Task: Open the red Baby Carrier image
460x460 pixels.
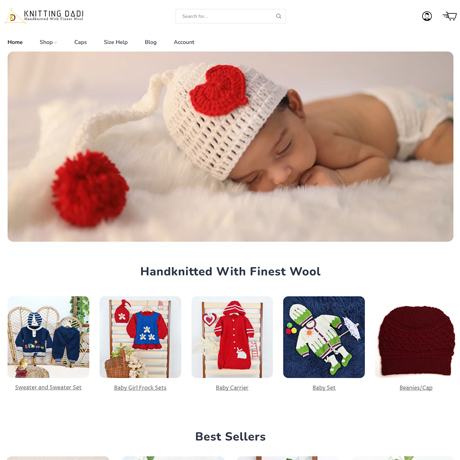Action: [232, 337]
